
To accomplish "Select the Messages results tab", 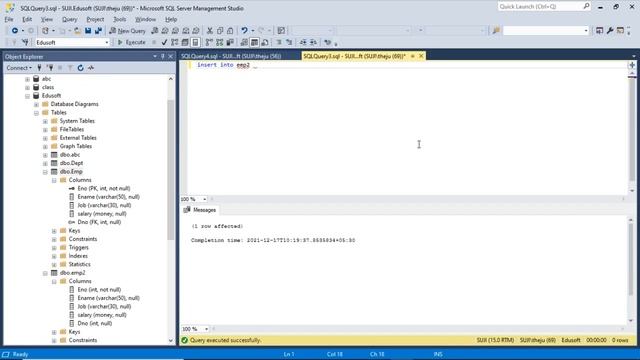I will (200, 210).
